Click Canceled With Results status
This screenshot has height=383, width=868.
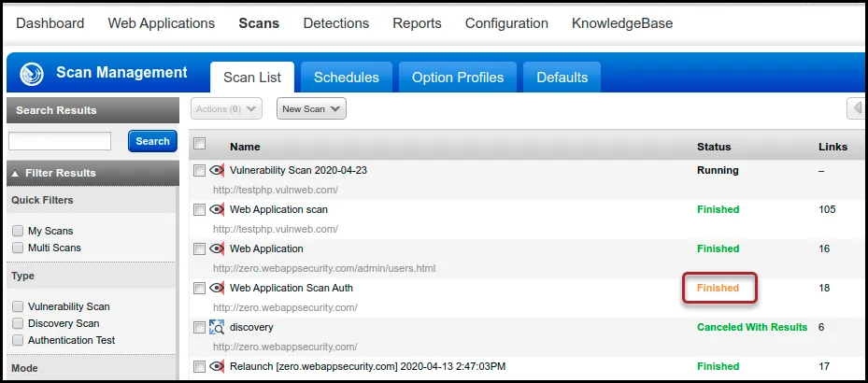point(752,327)
